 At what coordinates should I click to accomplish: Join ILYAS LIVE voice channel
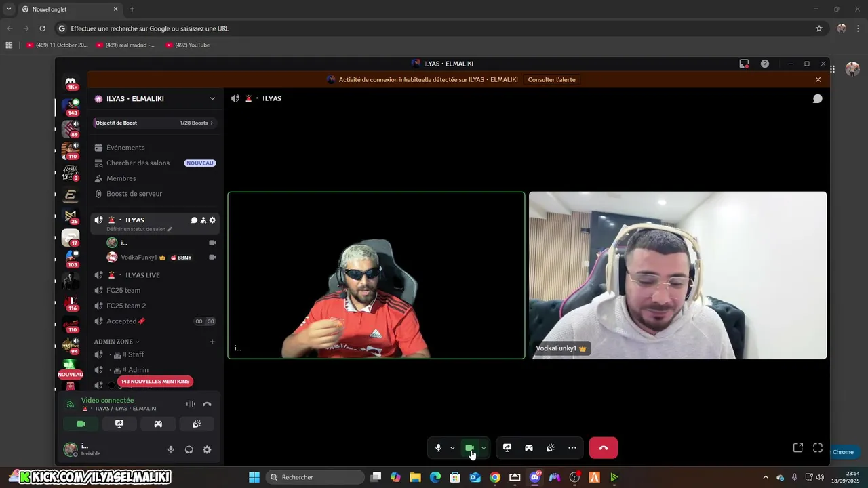click(x=155, y=275)
